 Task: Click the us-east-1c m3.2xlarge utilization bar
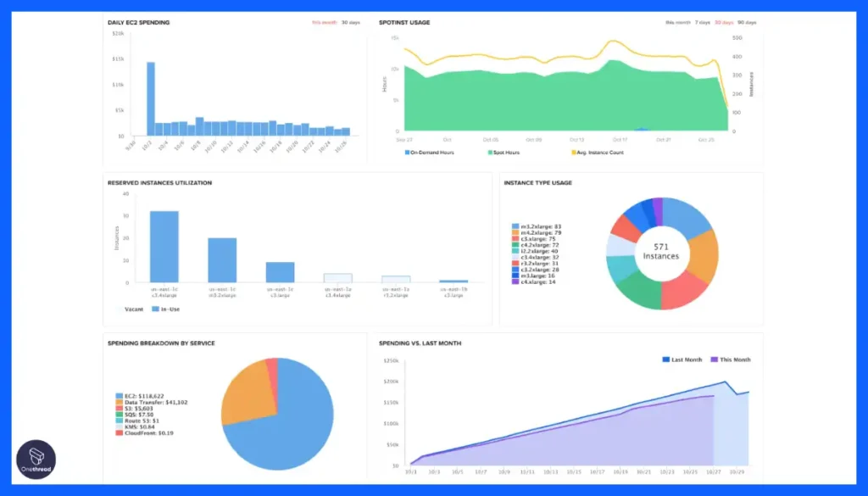tap(222, 260)
